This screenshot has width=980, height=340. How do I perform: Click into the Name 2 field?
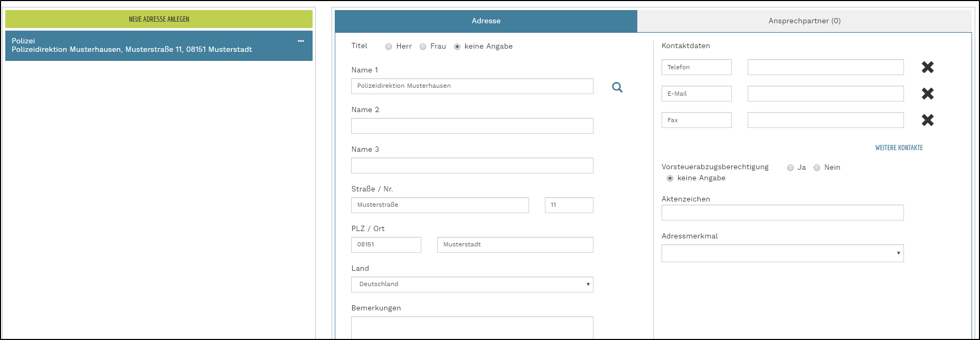(x=472, y=126)
